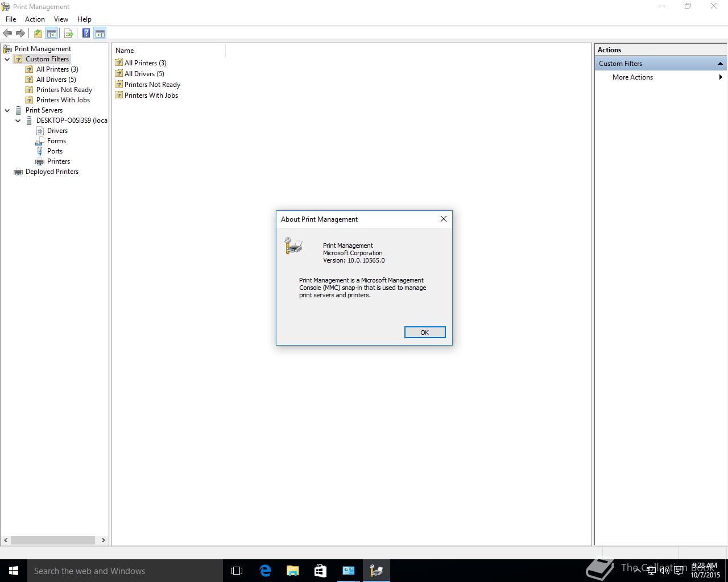Click the network tray icon
The height and width of the screenshot is (582, 728).
tap(651, 570)
